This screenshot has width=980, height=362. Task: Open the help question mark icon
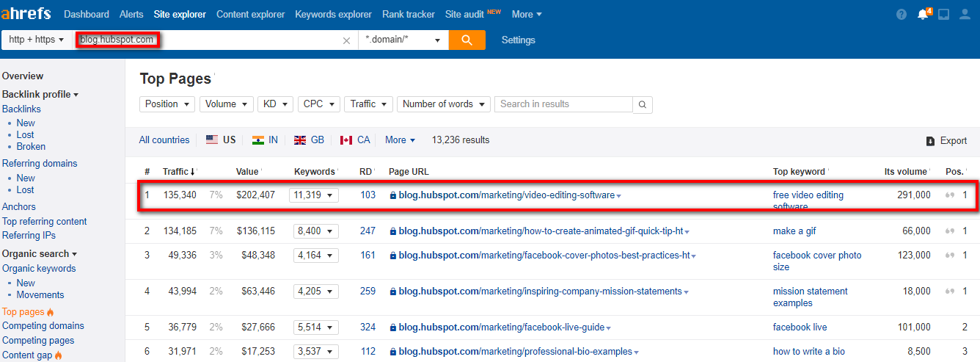coord(902,15)
